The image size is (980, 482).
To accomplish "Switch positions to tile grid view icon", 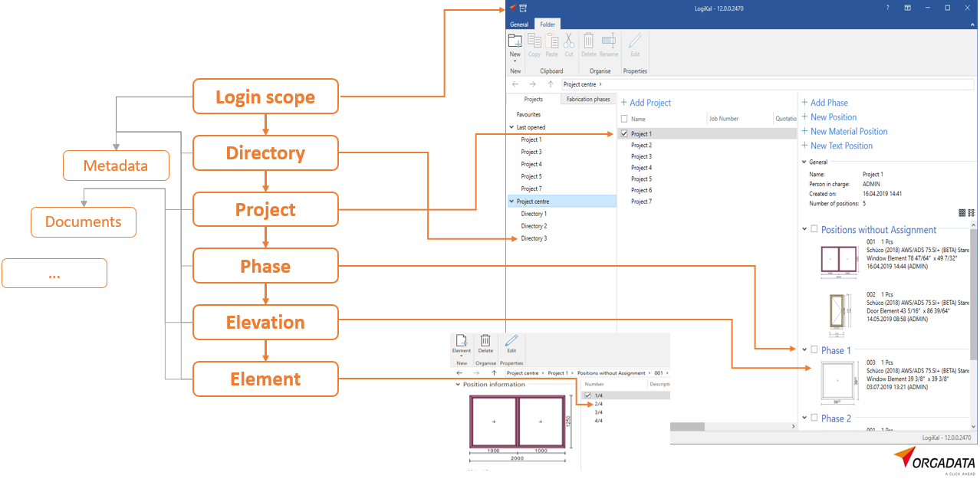I will (x=962, y=212).
